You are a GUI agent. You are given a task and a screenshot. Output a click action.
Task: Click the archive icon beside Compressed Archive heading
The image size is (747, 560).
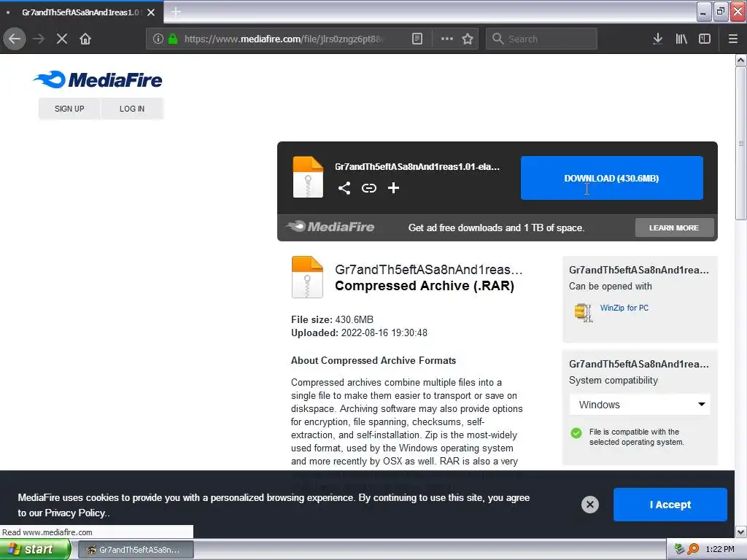coord(307,277)
